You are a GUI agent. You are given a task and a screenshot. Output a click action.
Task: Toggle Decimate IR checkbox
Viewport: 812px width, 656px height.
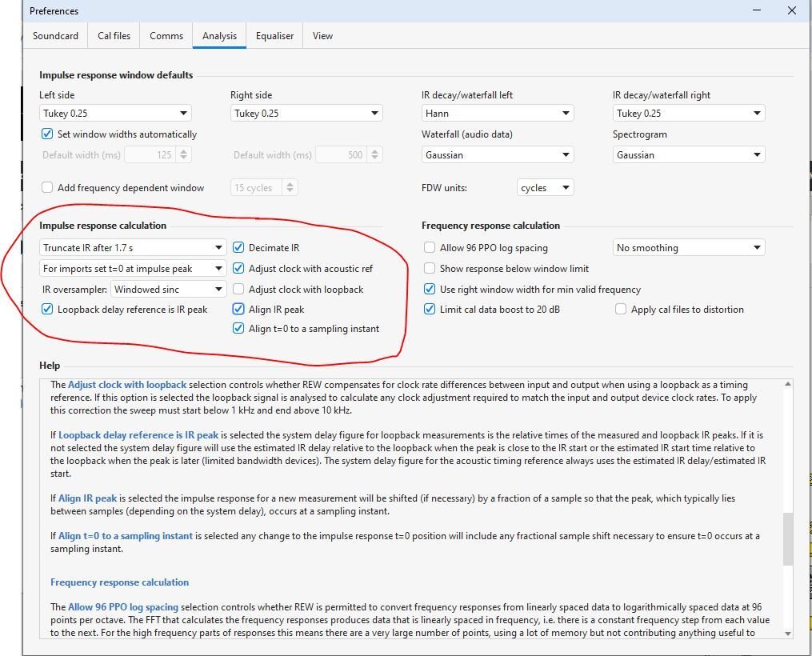pyautogui.click(x=238, y=247)
